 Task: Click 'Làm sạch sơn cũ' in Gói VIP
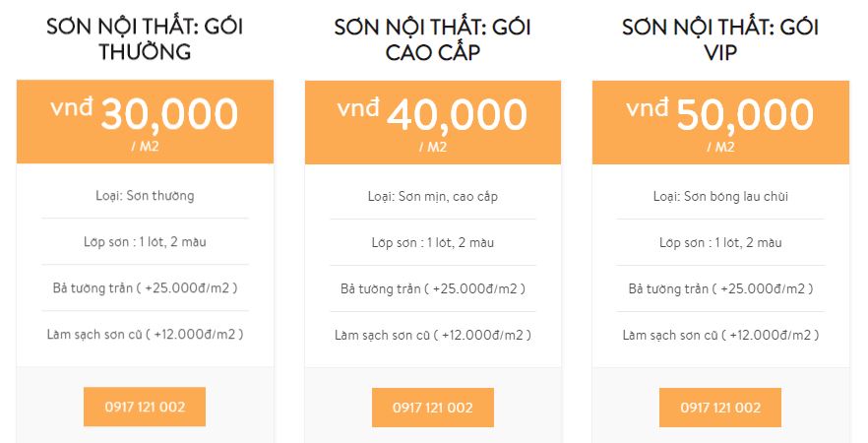720,335
